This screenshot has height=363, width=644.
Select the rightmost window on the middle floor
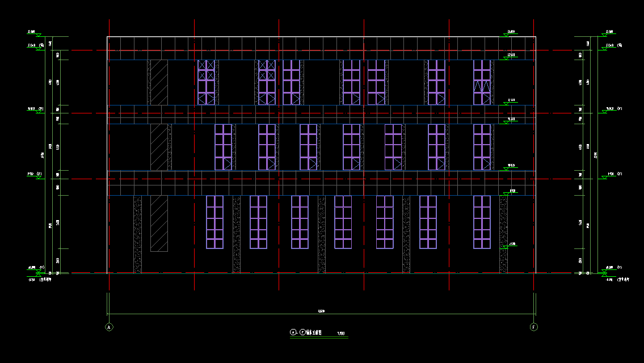(x=482, y=147)
